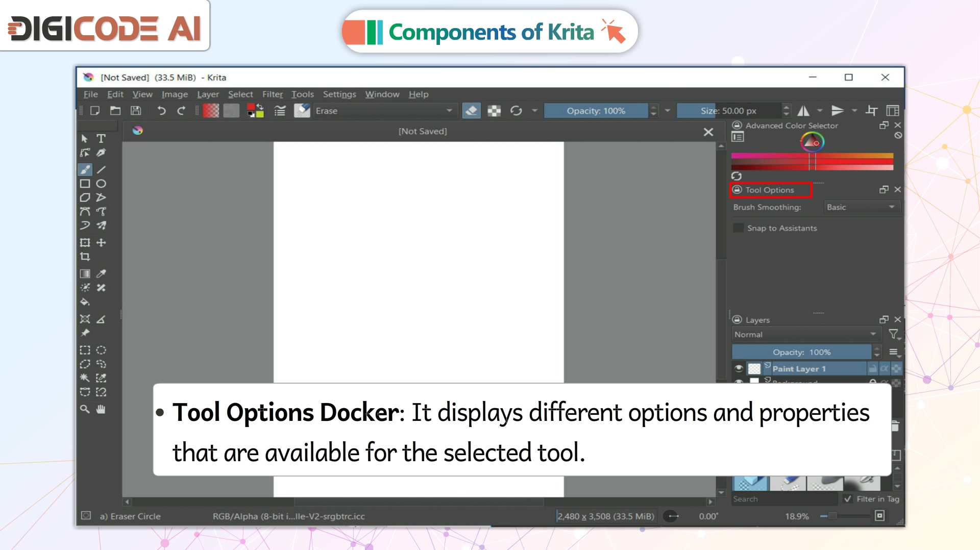
Task: Select the Zoom magnifier tool
Action: 85,409
